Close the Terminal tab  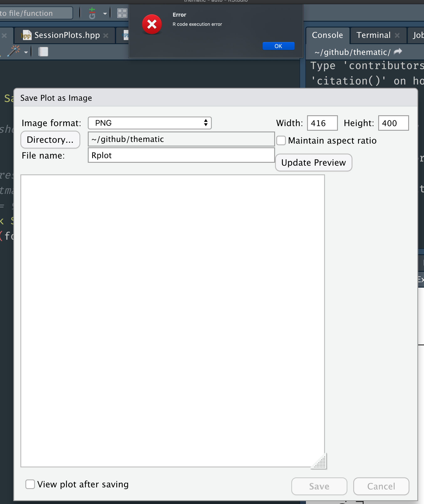398,35
